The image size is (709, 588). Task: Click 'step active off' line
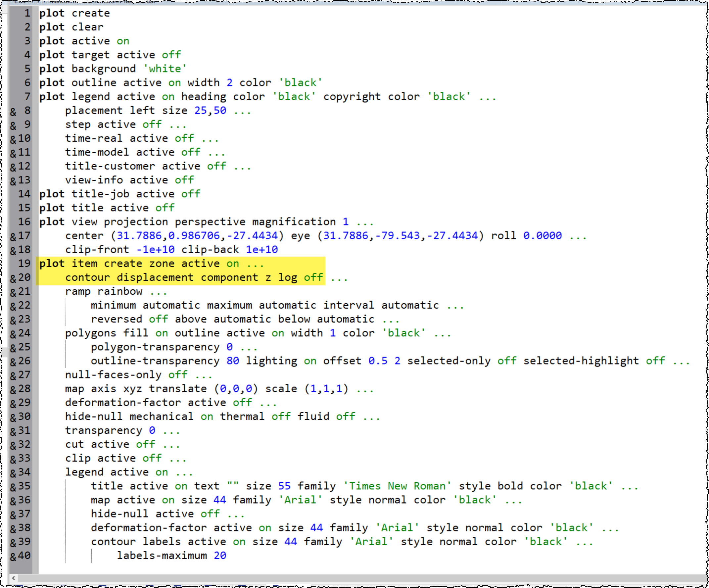pyautogui.click(x=126, y=124)
